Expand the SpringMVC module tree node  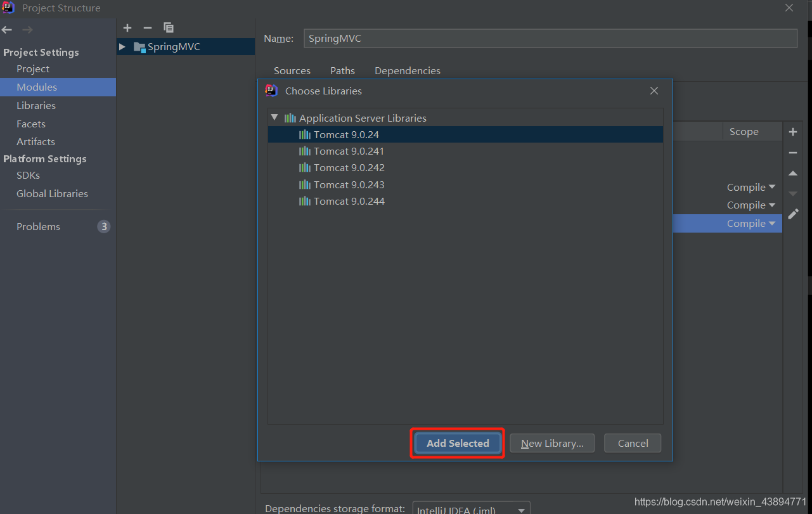pyautogui.click(x=122, y=47)
